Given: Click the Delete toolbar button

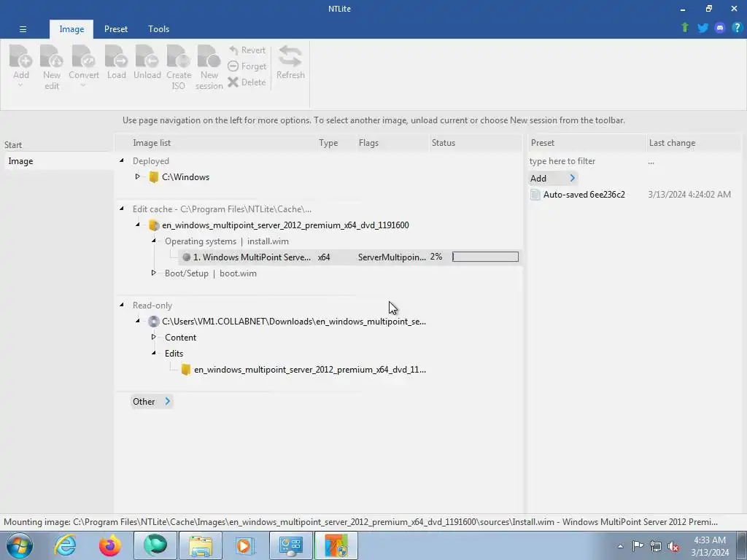Looking at the screenshot, I should click(x=247, y=82).
